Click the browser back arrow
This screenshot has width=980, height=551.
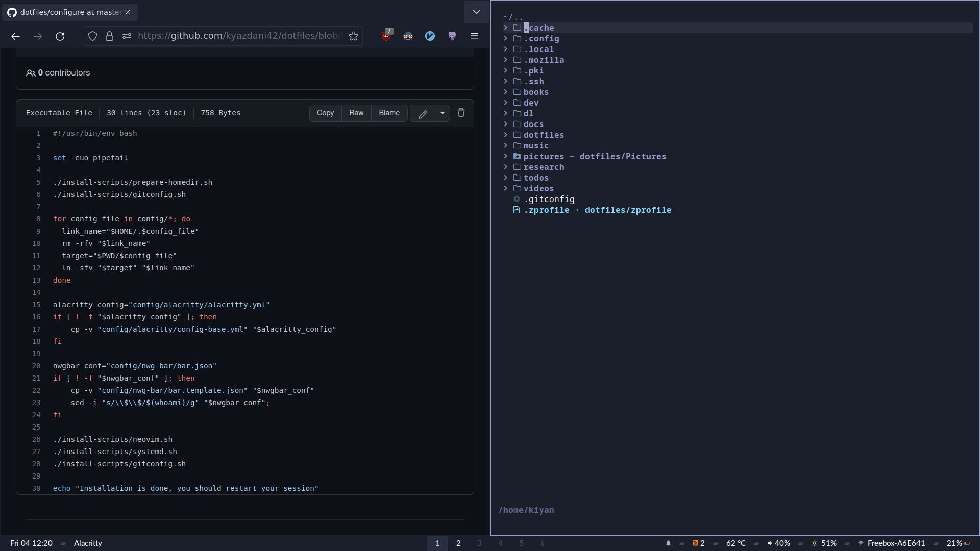click(x=15, y=36)
